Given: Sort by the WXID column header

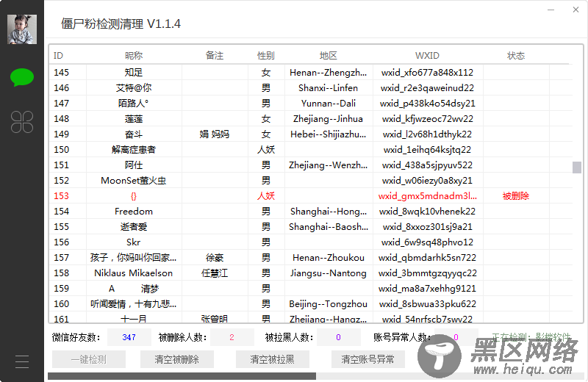Looking at the screenshot, I should click(x=427, y=56).
